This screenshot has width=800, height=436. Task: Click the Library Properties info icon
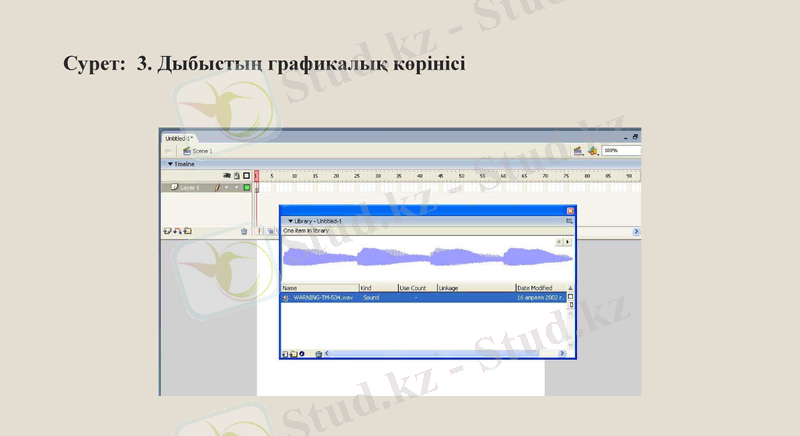point(302,354)
